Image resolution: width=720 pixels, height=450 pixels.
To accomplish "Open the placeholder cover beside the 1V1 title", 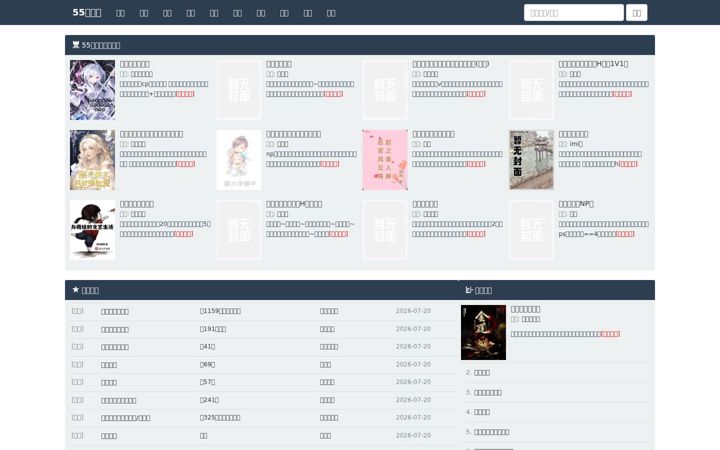I will point(531,90).
